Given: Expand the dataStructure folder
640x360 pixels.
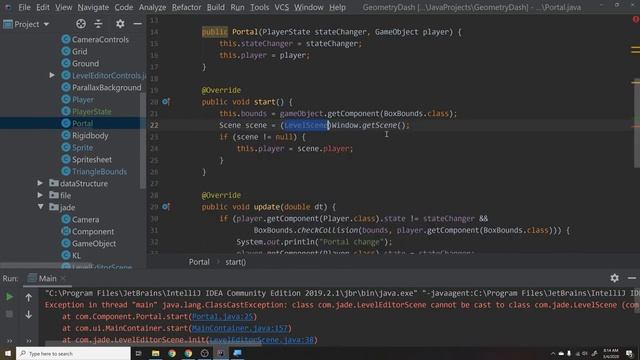Looking at the screenshot, I should coord(40,183).
